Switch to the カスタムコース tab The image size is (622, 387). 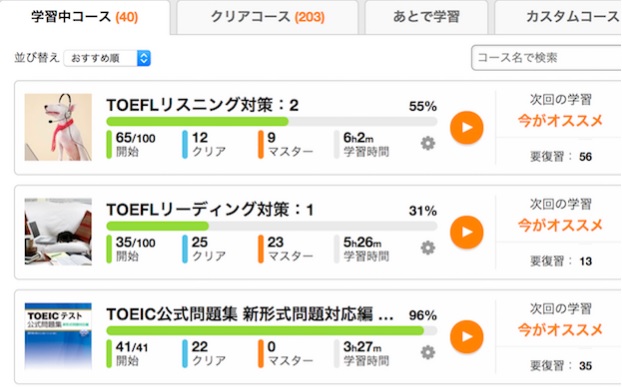tap(558, 17)
